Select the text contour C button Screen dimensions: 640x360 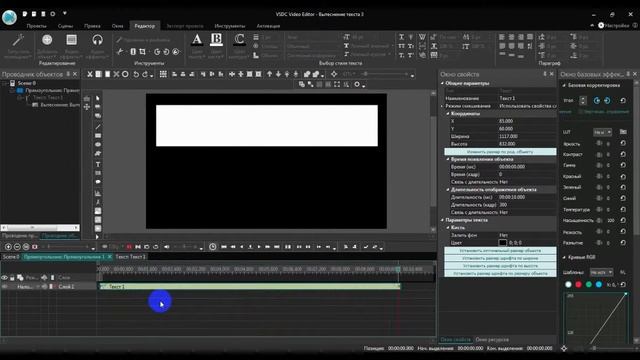239,40
